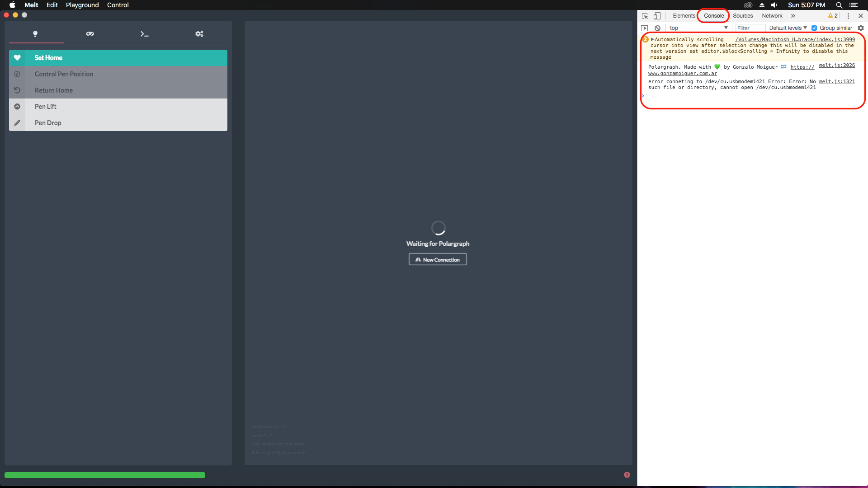Open the gamepad control tab
Screen dimensions: 868x488
(90, 33)
